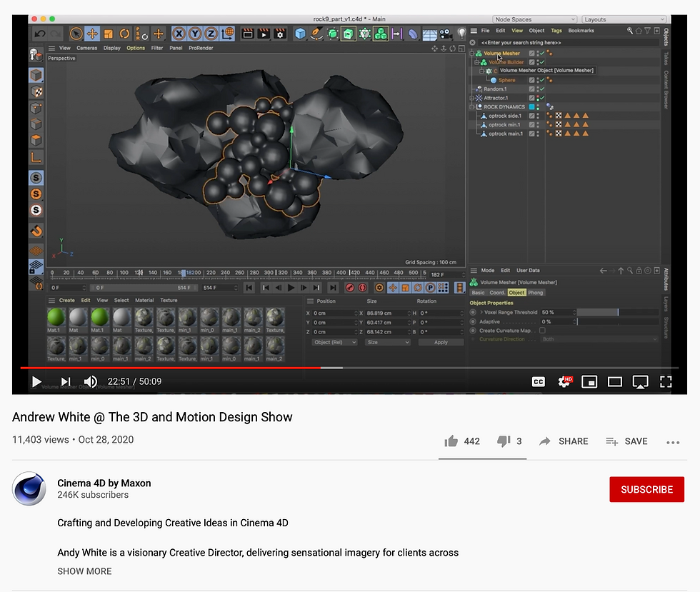Click the red SUBSCRIBE button

pos(646,489)
